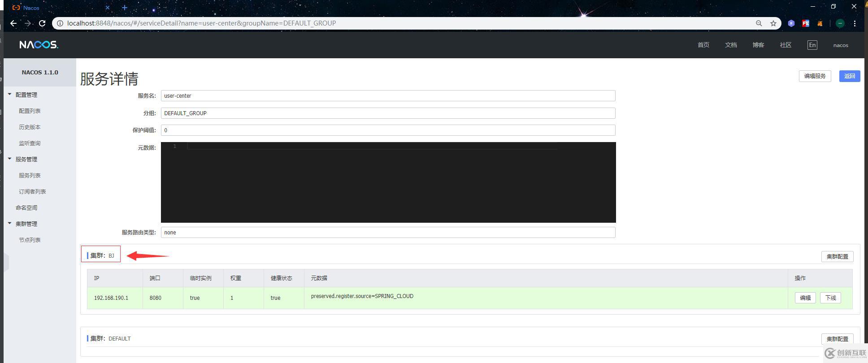The height and width of the screenshot is (363, 868).
Task: Open the green profile avatar
Action: [840, 23]
